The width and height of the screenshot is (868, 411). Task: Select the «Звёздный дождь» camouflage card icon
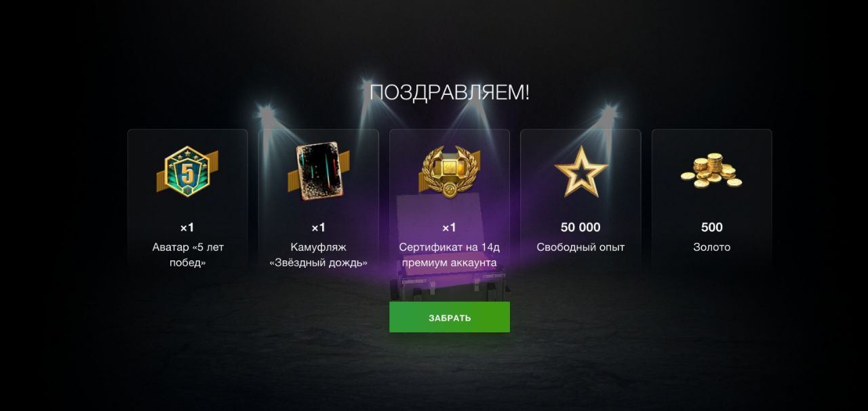(318, 172)
